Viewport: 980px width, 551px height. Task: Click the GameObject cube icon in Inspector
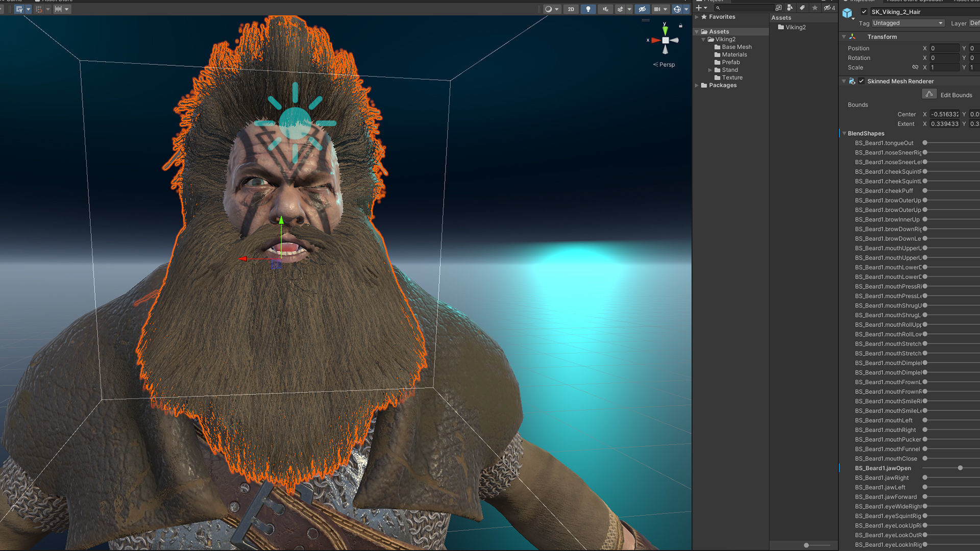point(847,13)
